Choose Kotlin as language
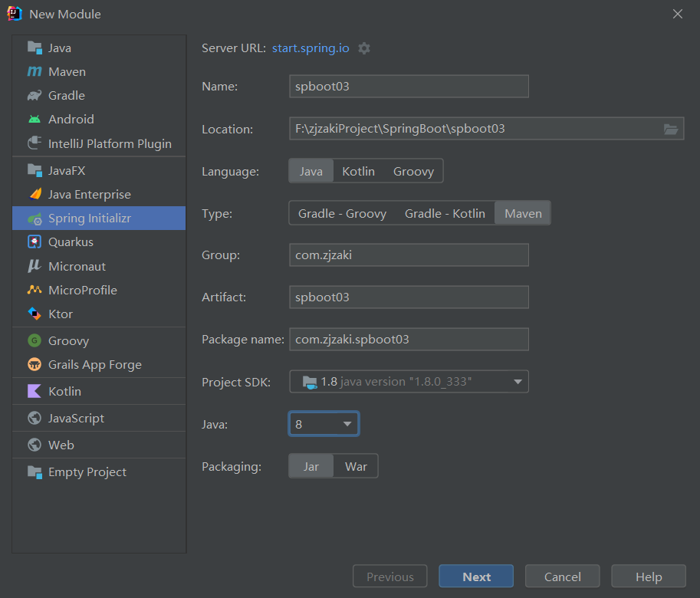 [x=359, y=171]
